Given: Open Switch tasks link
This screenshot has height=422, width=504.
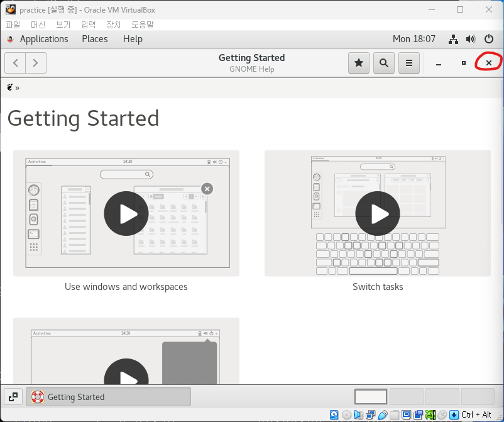Looking at the screenshot, I should coord(378,287).
